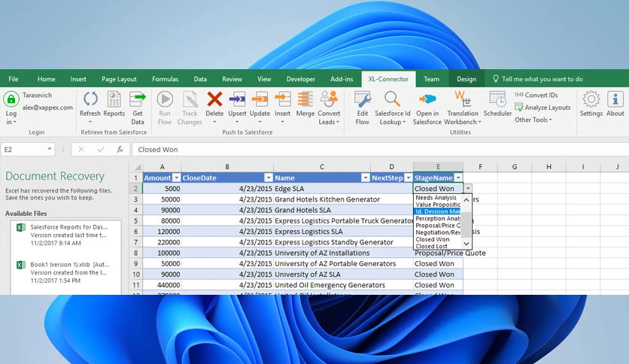This screenshot has width=629, height=364.
Task: Click the cell University of AZ Installations
Action: [x=322, y=253]
